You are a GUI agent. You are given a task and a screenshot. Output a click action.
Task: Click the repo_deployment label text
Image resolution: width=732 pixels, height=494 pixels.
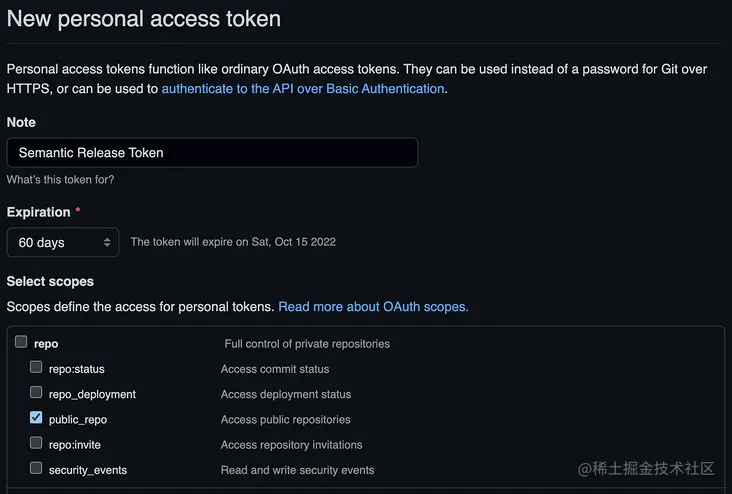click(x=92, y=394)
